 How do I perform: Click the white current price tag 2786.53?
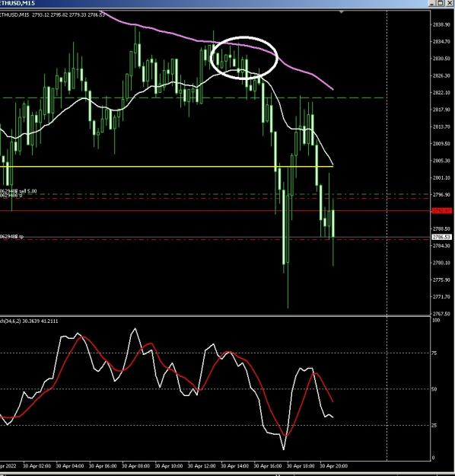(x=441, y=237)
